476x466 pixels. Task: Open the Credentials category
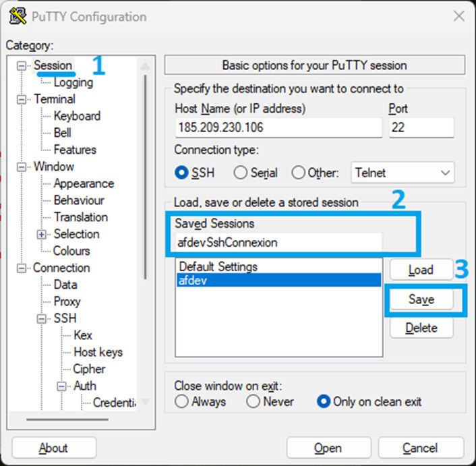tap(114, 403)
